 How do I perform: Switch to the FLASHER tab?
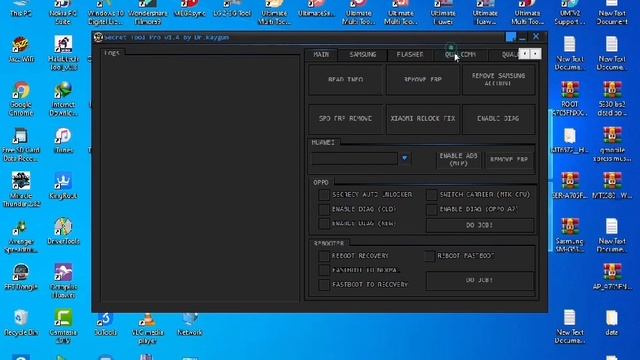pyautogui.click(x=410, y=54)
